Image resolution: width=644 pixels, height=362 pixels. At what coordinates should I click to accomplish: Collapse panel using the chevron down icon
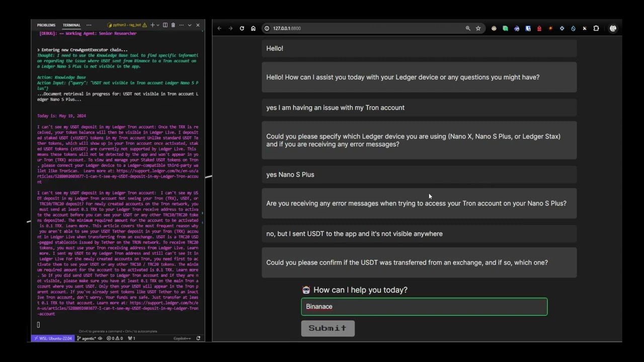190,25
